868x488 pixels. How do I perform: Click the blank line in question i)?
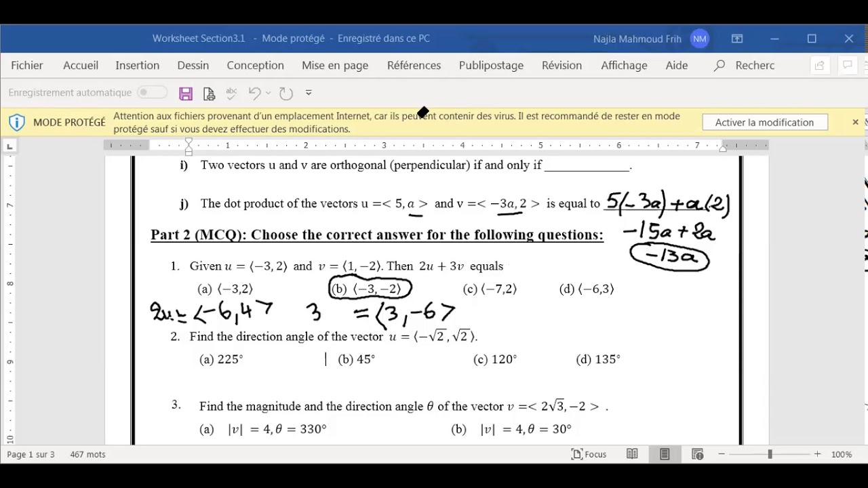coord(587,166)
